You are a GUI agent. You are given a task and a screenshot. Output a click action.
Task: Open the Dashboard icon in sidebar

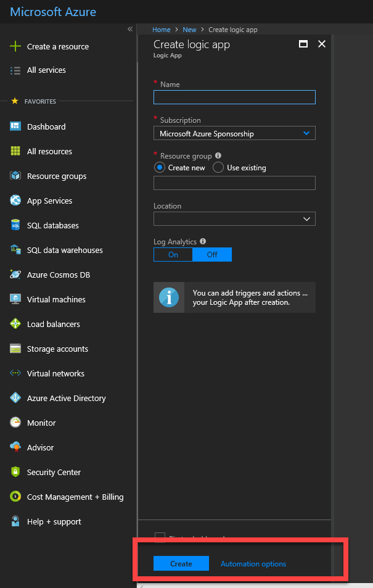[x=15, y=126]
